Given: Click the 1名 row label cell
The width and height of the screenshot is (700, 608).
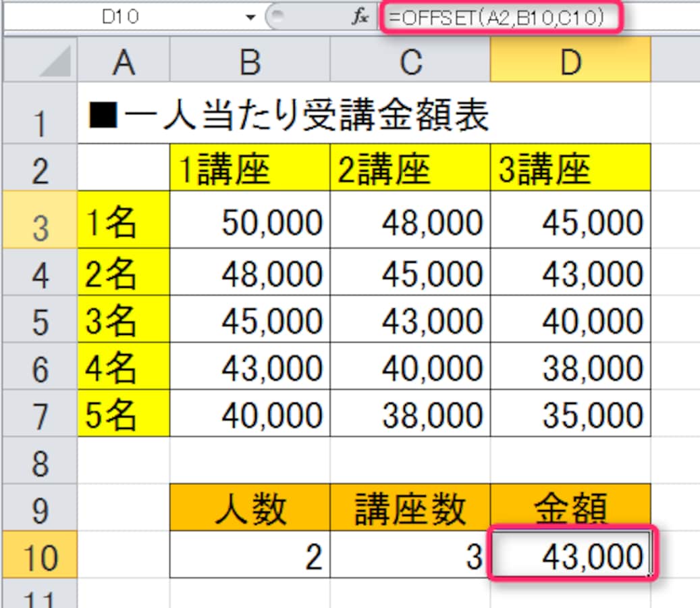Looking at the screenshot, I should 124,220.
